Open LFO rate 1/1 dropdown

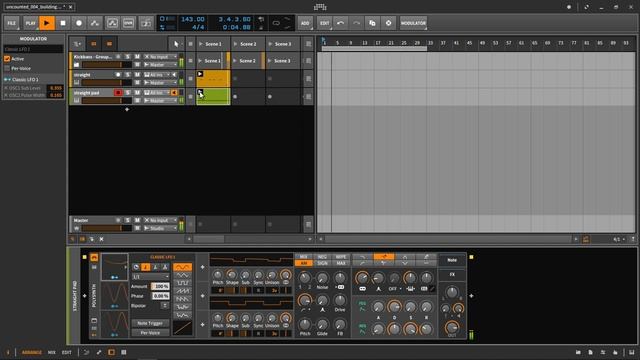pyautogui.click(x=151, y=277)
